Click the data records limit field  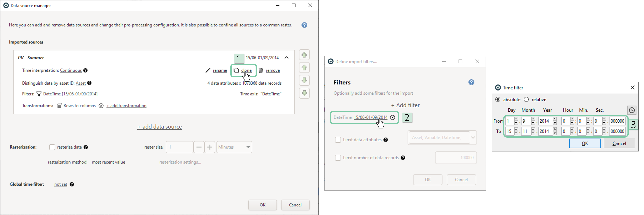(x=456, y=158)
